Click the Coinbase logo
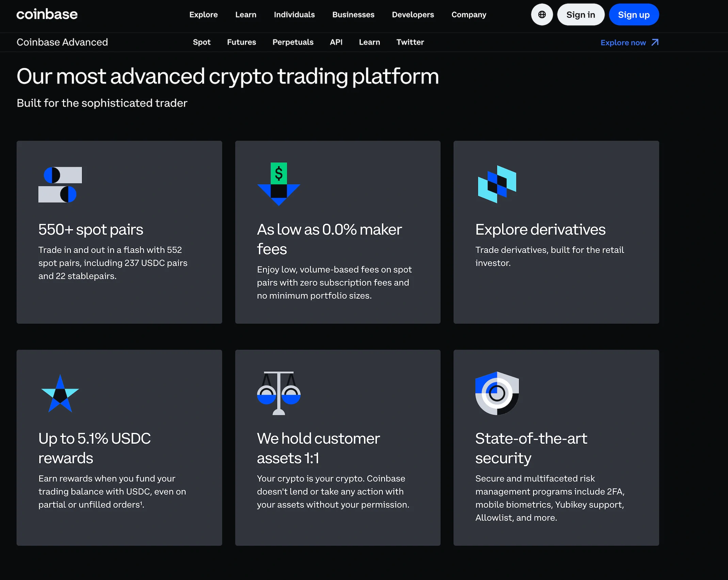 coord(47,14)
